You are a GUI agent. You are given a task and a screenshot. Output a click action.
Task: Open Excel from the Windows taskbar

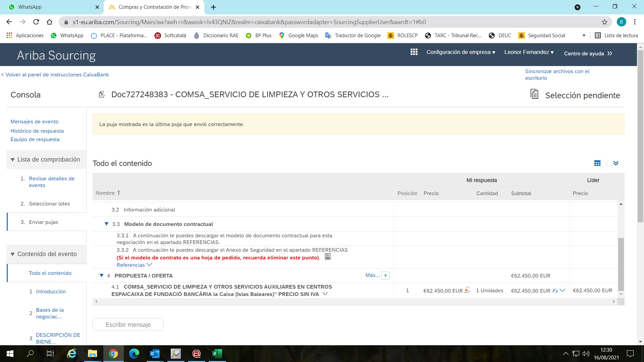tap(217, 354)
